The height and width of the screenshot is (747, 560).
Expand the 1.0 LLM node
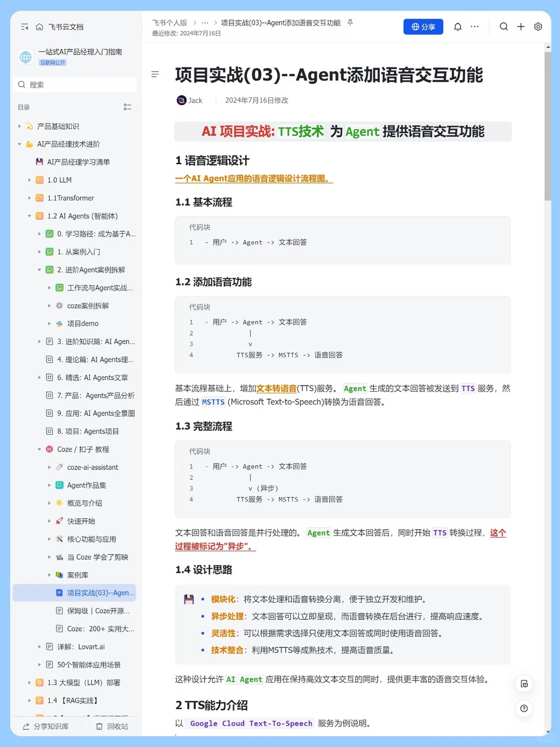[30, 180]
